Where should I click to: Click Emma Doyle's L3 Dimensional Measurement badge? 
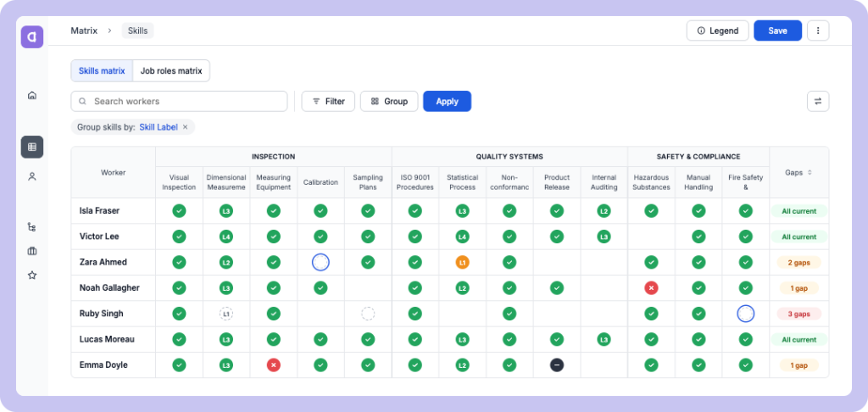225,365
